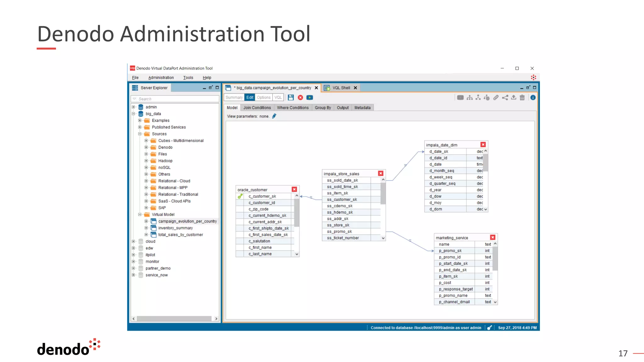Click the Server Explorer search field
The image size is (644, 362).
[x=175, y=99]
